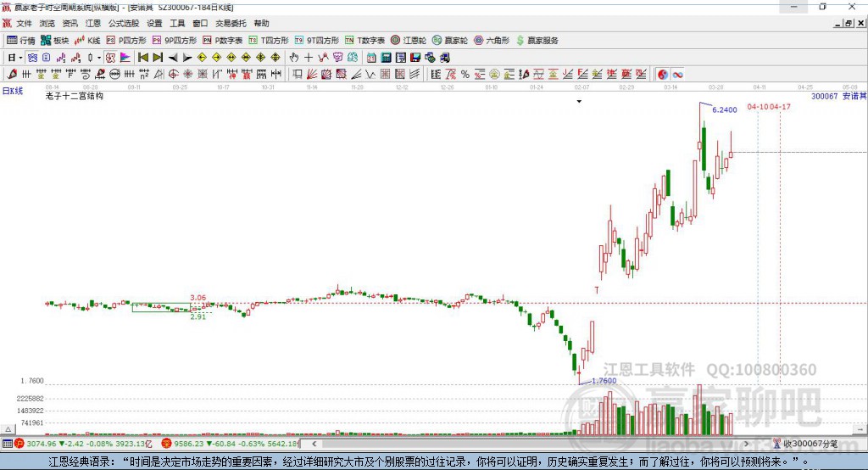Jump to the last bar
The image size is (868, 470).
coord(158,58)
